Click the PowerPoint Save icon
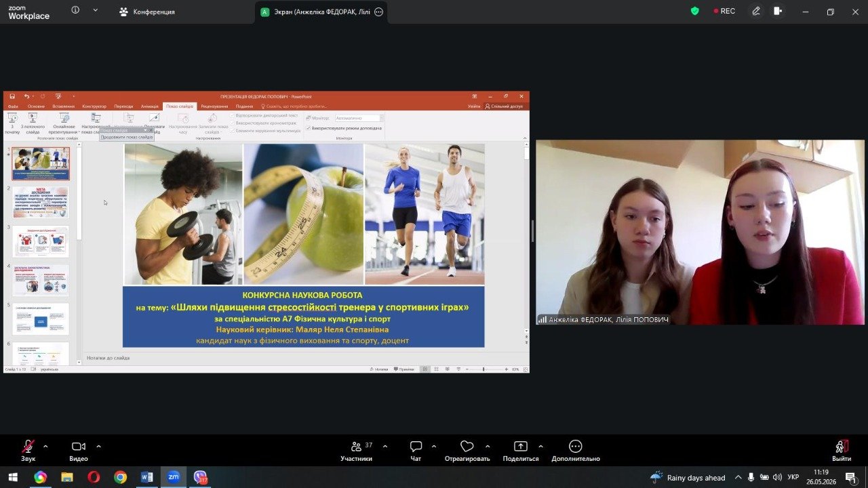Image resolution: width=868 pixels, height=488 pixels. (12, 96)
